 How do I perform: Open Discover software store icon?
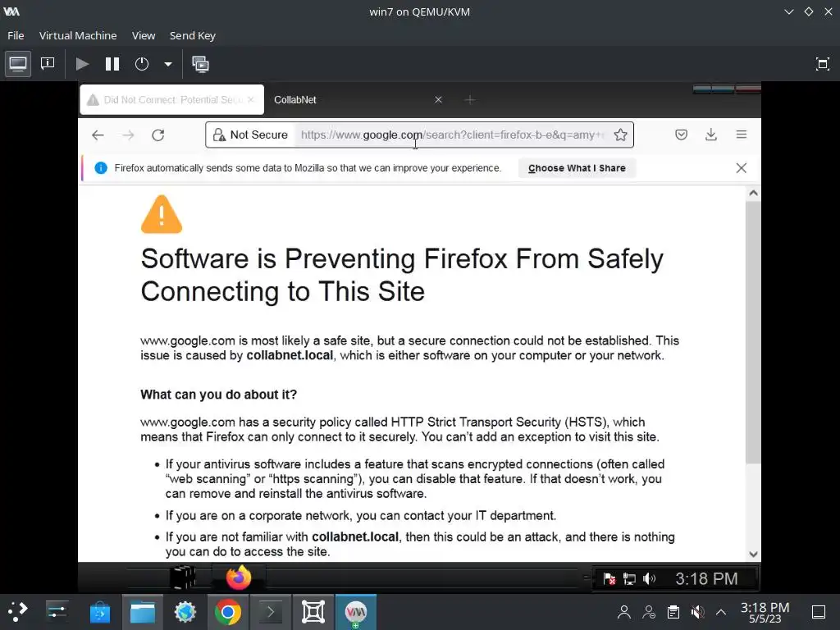99,612
